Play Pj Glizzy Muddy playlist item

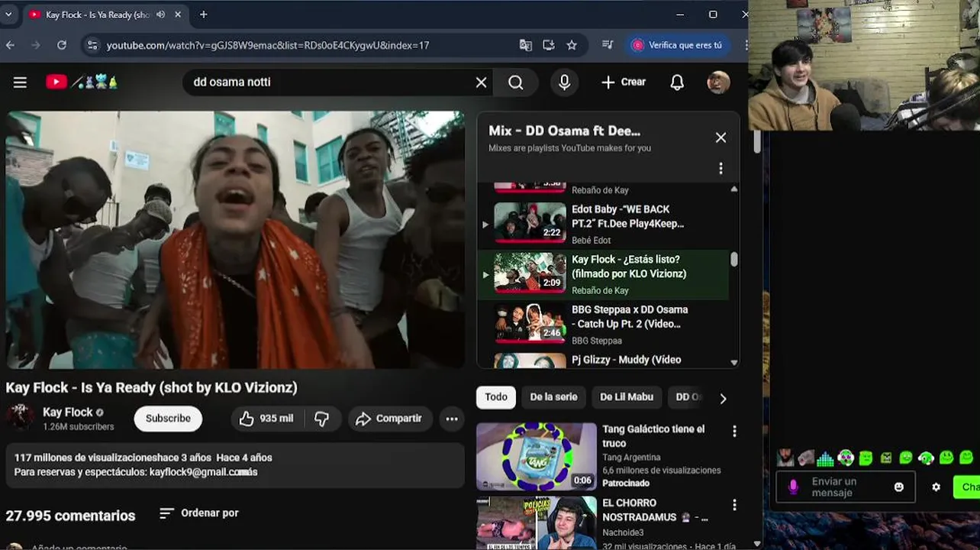(x=603, y=360)
